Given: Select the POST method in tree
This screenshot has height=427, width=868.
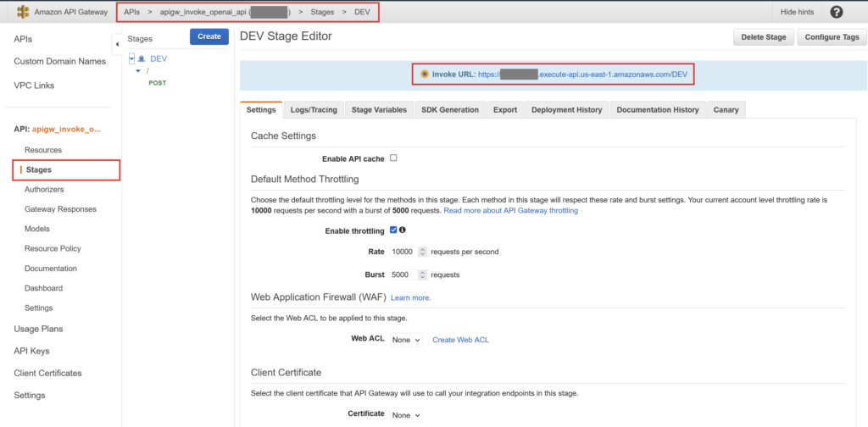Looking at the screenshot, I should click(157, 83).
